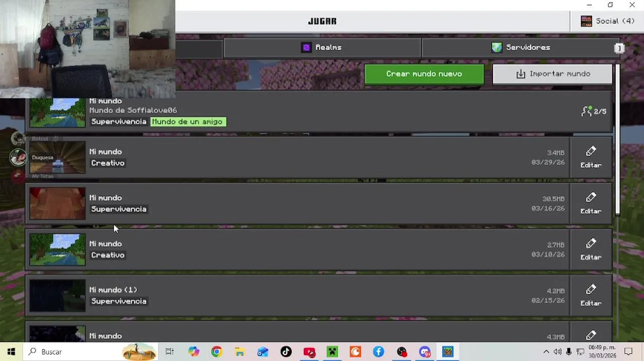644x361 pixels.
Task: Click the 02/15/26 date text
Action: pyautogui.click(x=548, y=301)
